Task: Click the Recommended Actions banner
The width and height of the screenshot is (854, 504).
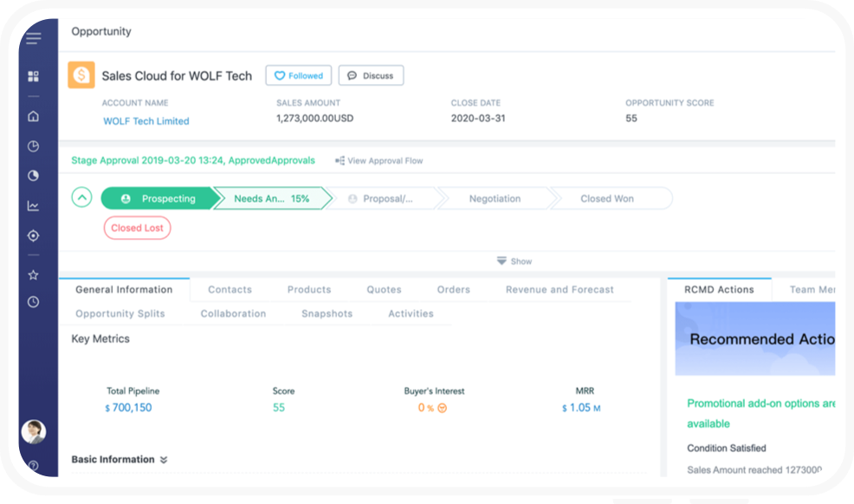Action: tap(755, 339)
